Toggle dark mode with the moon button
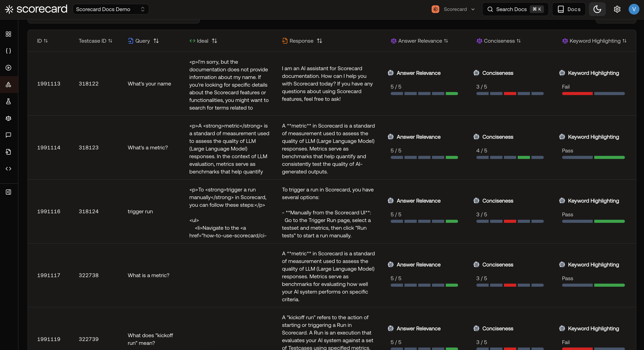Screen dimensions: 644x350 coord(597,9)
